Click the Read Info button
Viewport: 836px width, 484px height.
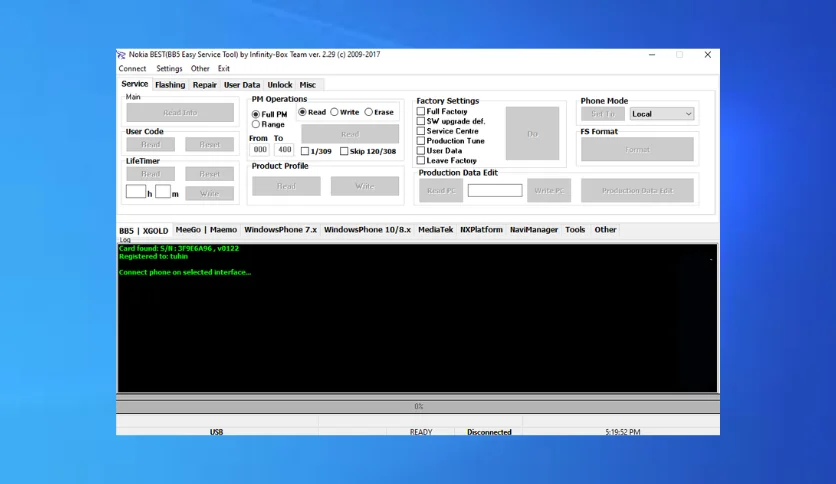point(180,112)
